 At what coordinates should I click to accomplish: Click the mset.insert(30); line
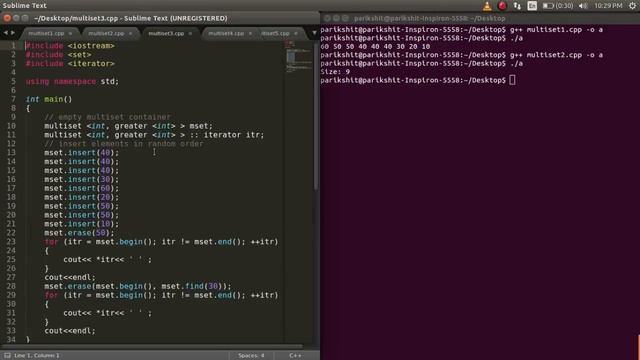pos(82,179)
